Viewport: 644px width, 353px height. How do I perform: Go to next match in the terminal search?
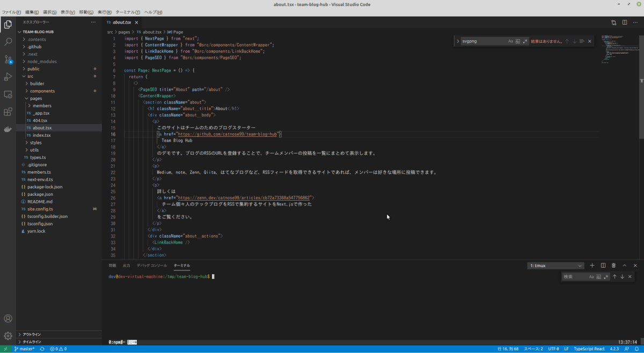click(x=622, y=277)
